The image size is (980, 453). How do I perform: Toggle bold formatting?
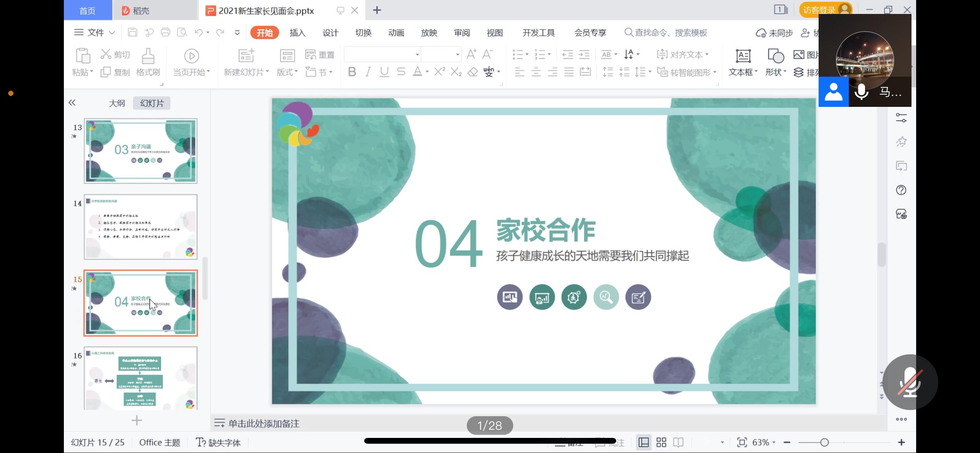pos(352,72)
